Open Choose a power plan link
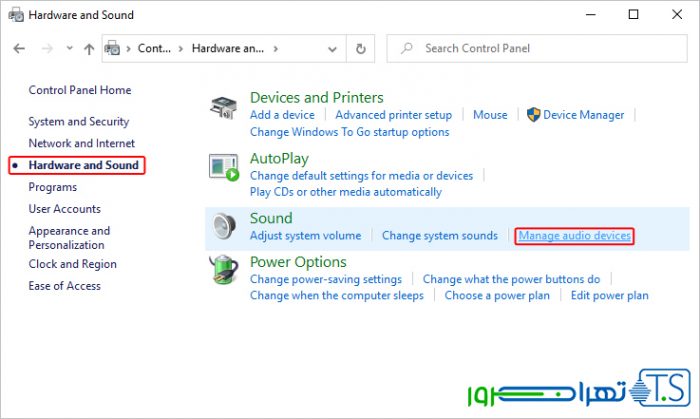This screenshot has width=700, height=419. 497,295
